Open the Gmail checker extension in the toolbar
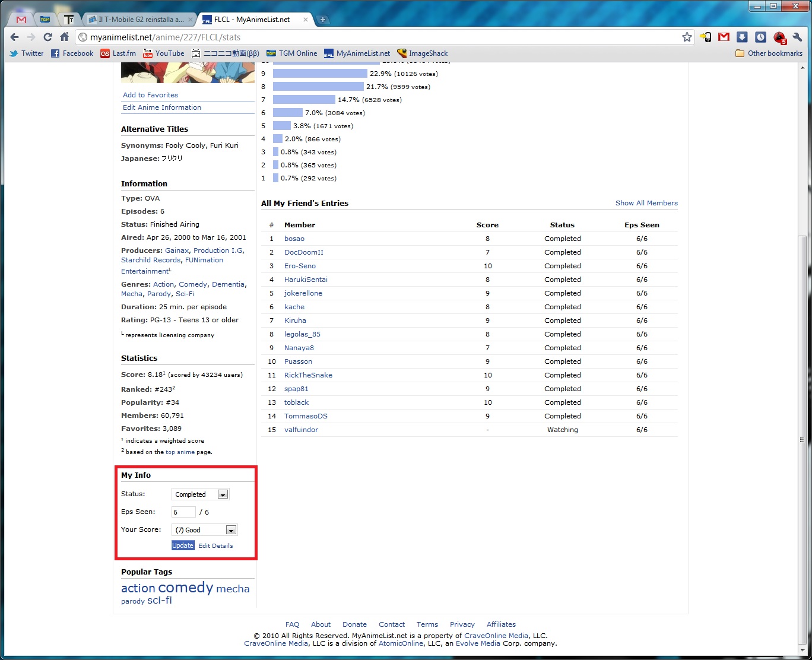The image size is (812, 660). 724,37
